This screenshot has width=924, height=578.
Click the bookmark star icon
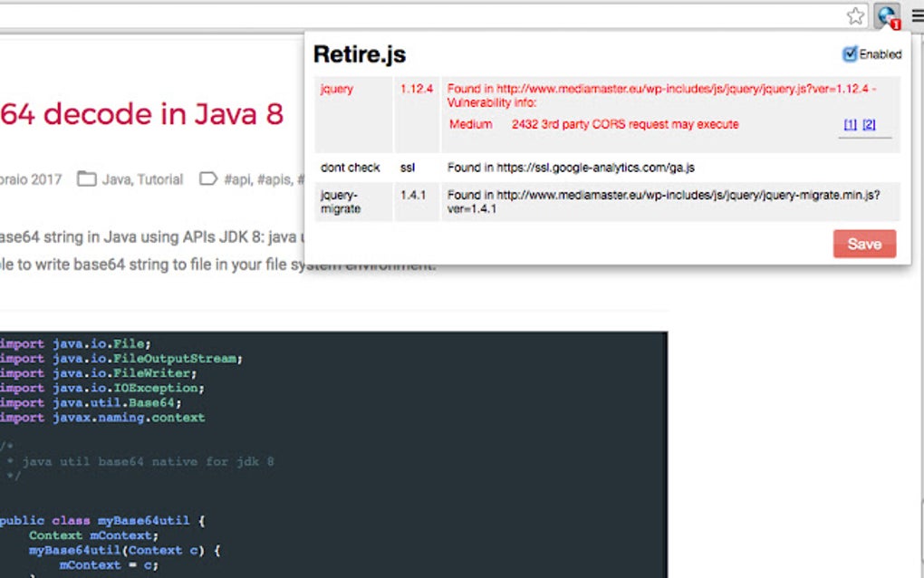point(854,15)
